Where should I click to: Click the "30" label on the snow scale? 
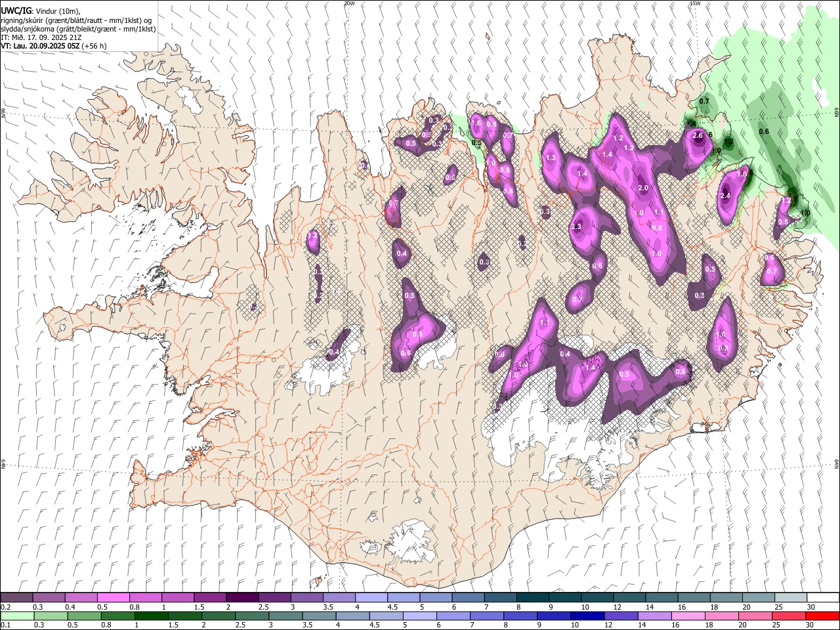811,607
